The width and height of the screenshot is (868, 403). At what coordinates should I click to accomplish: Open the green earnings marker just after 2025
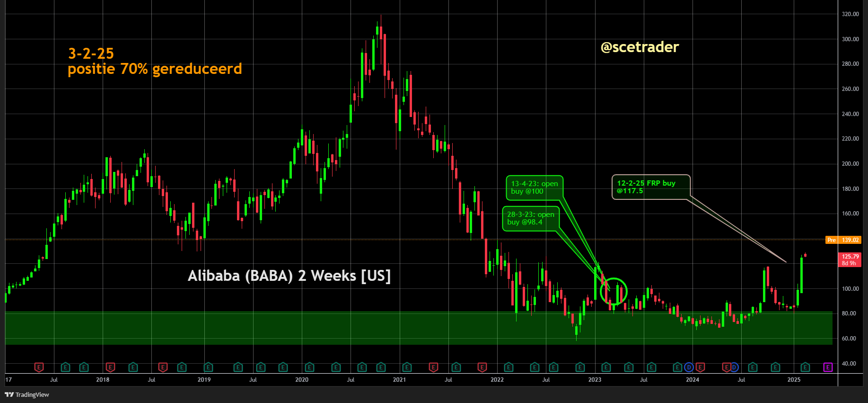click(806, 367)
